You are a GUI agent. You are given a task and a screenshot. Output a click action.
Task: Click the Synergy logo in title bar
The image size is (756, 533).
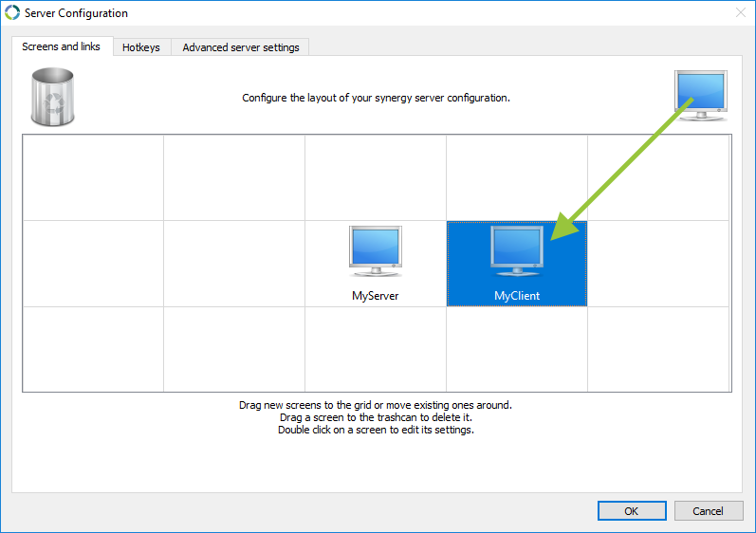[12, 12]
